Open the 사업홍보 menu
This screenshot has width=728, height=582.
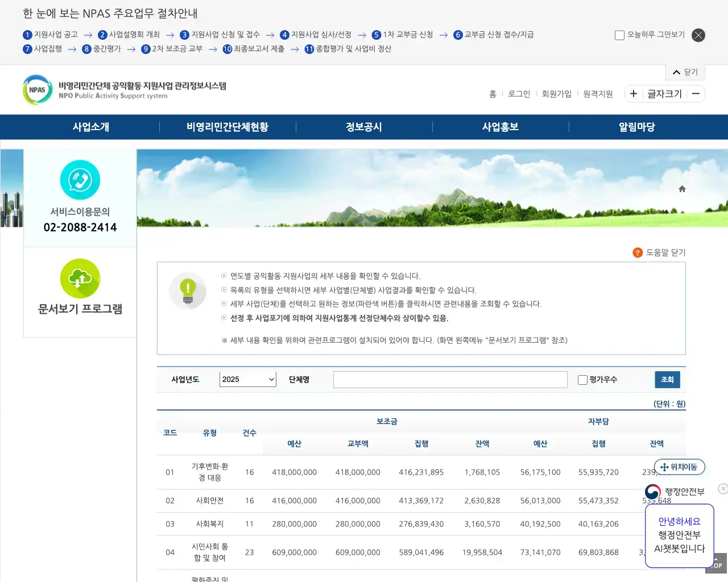pyautogui.click(x=500, y=127)
